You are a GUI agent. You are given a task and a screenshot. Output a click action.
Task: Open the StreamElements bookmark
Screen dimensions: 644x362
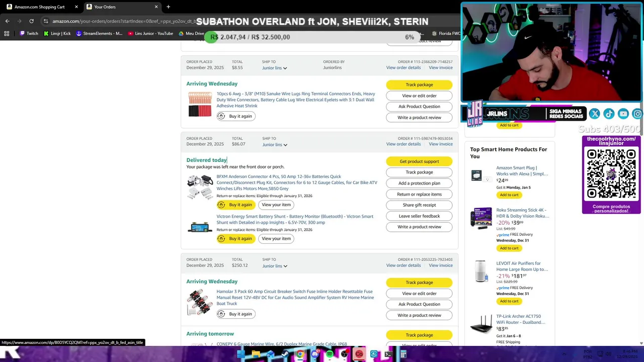click(99, 34)
